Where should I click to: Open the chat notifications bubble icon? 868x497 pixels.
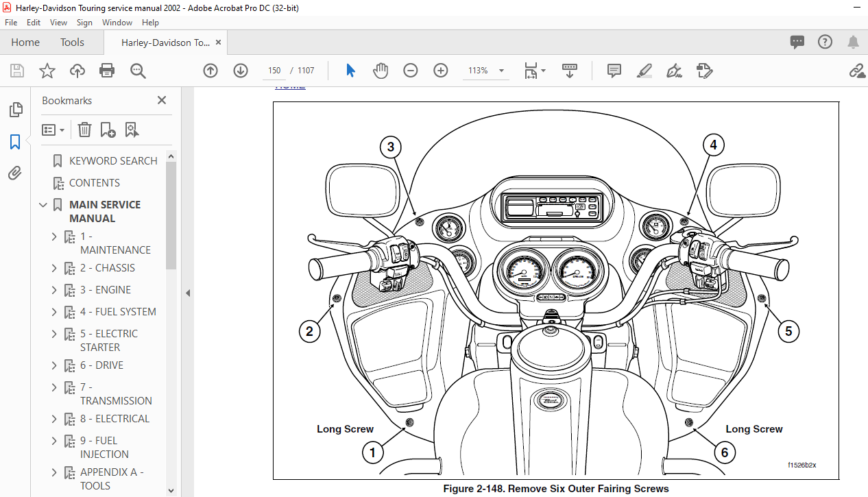click(x=797, y=43)
